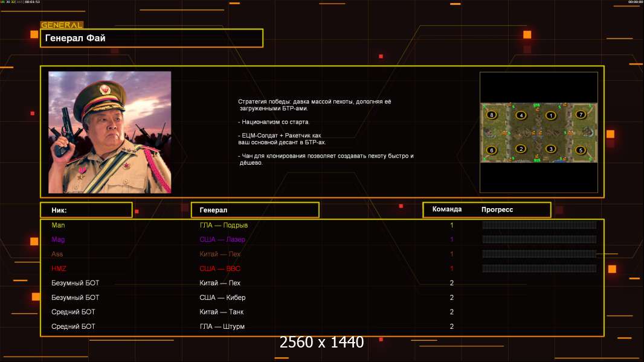Click Man's loading progress bar
644x362 pixels.
539,224
